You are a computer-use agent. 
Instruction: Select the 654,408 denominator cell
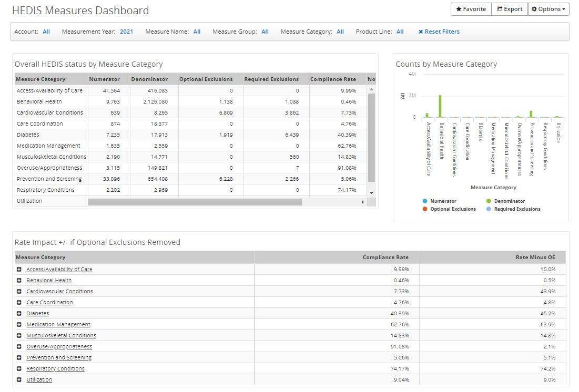[155, 179]
